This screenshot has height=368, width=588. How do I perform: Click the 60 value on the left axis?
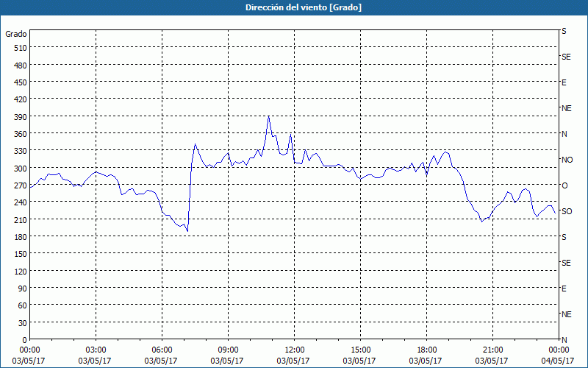(x=23, y=305)
